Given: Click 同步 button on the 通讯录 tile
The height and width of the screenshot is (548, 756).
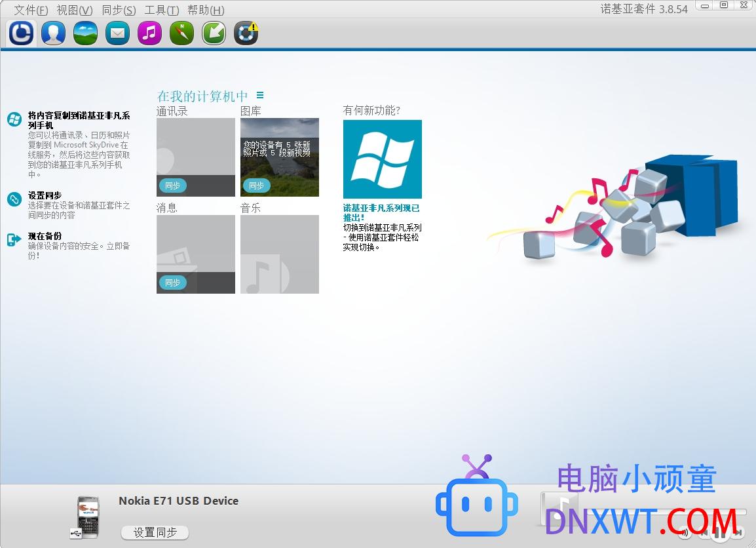Looking at the screenshot, I should click(x=172, y=186).
